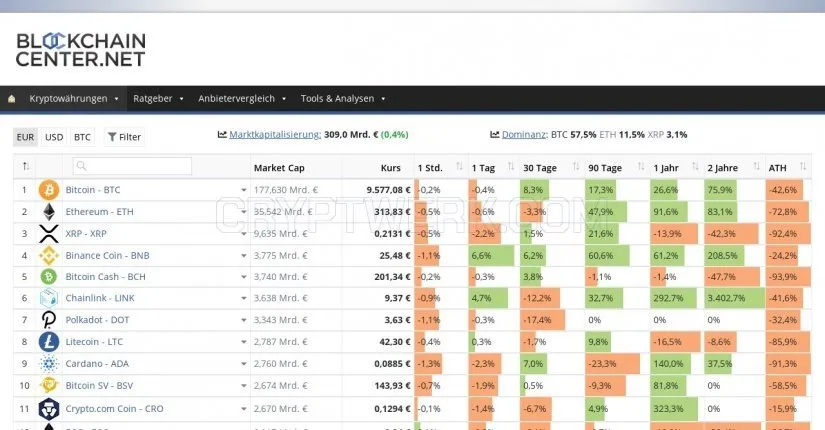Click Bitcoin Cash ATH value -93,9%
The width and height of the screenshot is (825, 430).
(783, 276)
